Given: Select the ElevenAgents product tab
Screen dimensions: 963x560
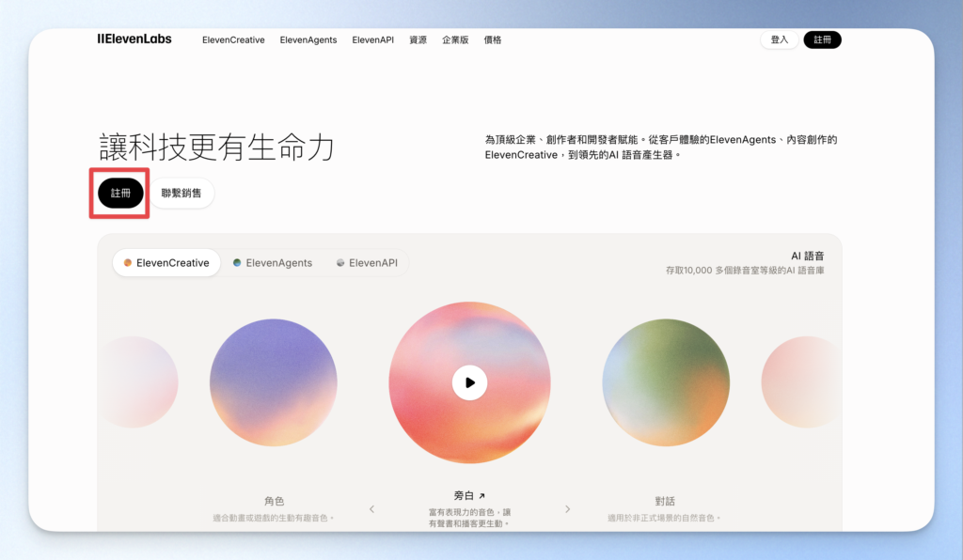Looking at the screenshot, I should [x=273, y=262].
